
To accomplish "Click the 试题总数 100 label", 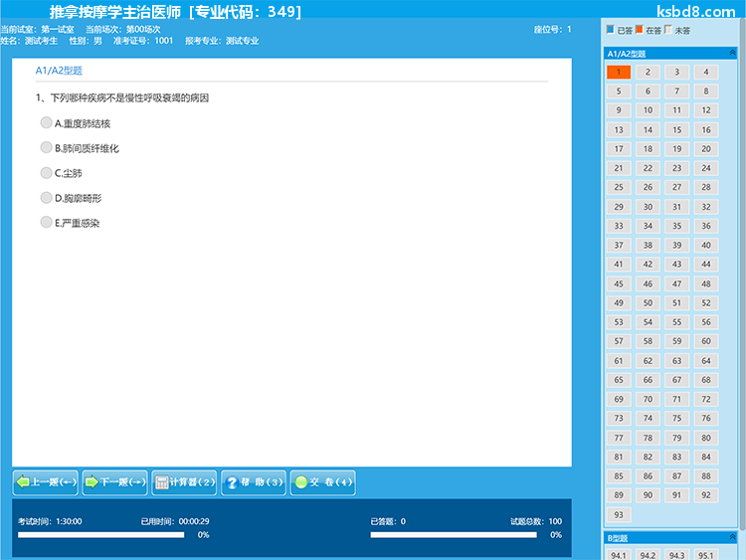I will click(536, 521).
